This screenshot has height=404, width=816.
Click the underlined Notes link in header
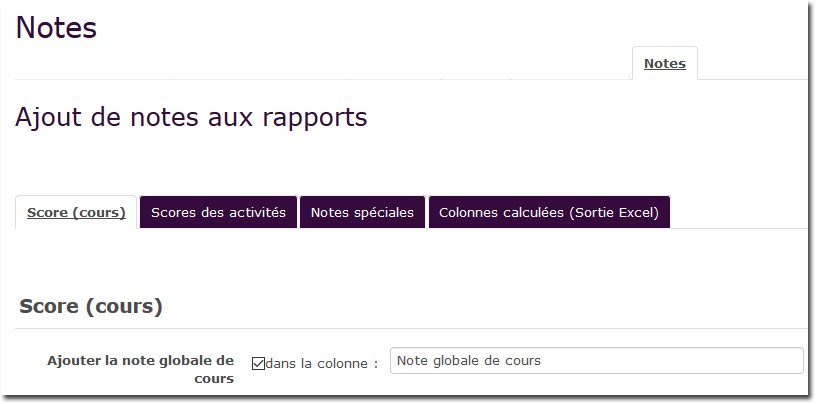pyautogui.click(x=664, y=63)
